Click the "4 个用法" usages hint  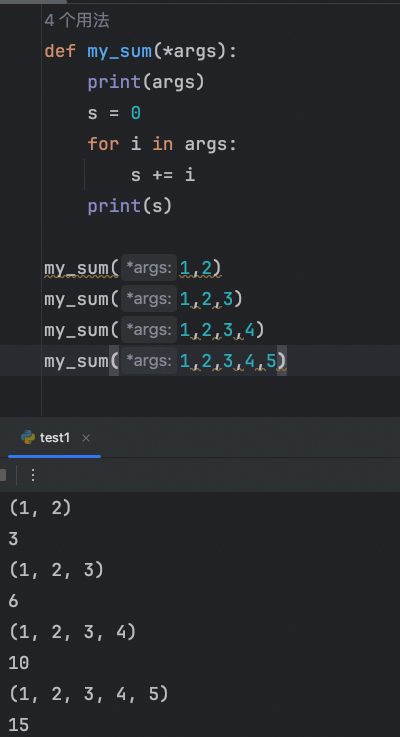(x=77, y=21)
